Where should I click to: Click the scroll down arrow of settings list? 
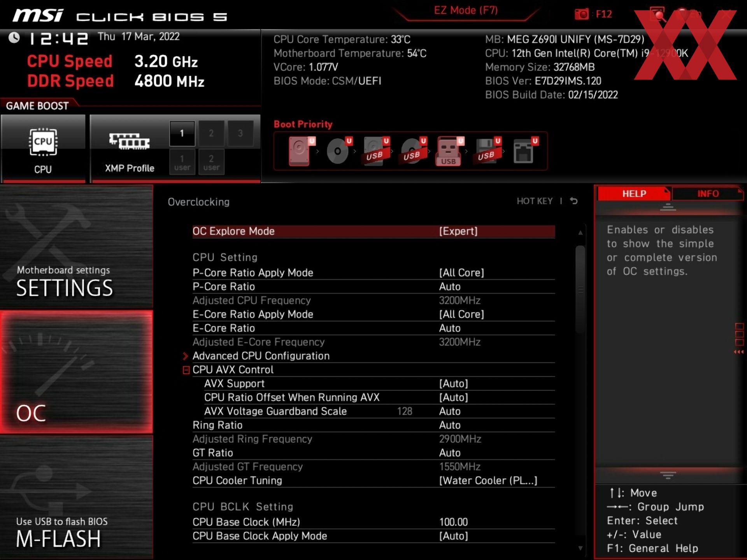tap(580, 548)
